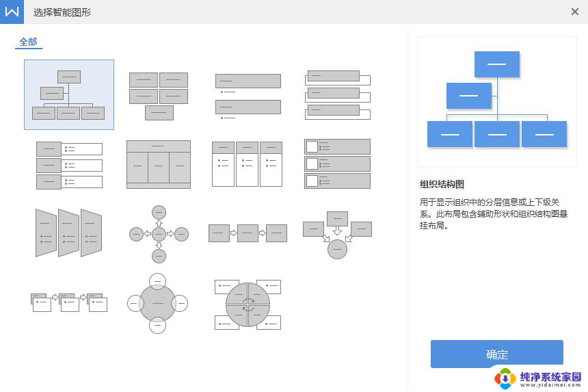Select the organization chart layout thumbnail
Viewport: 588px width, 392px height.
[x=68, y=94]
